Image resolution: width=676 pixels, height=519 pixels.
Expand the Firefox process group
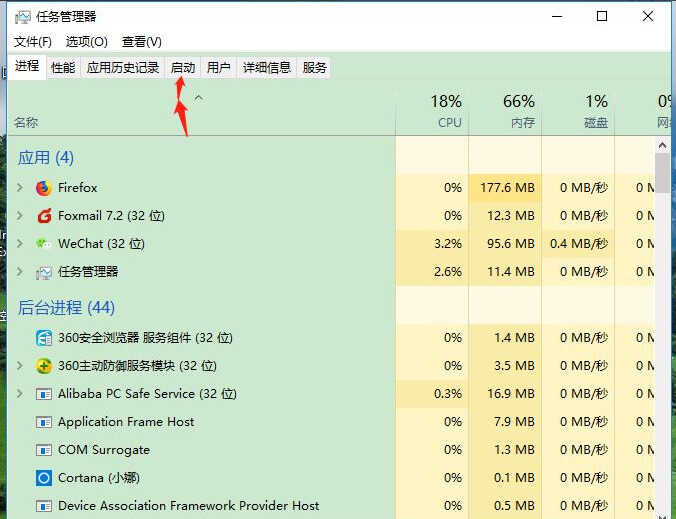point(19,188)
